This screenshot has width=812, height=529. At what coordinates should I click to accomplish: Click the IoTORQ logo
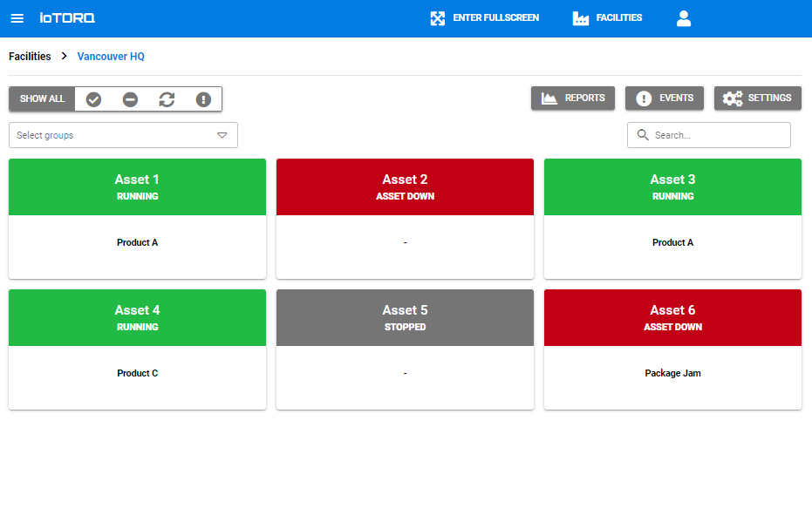tap(67, 18)
